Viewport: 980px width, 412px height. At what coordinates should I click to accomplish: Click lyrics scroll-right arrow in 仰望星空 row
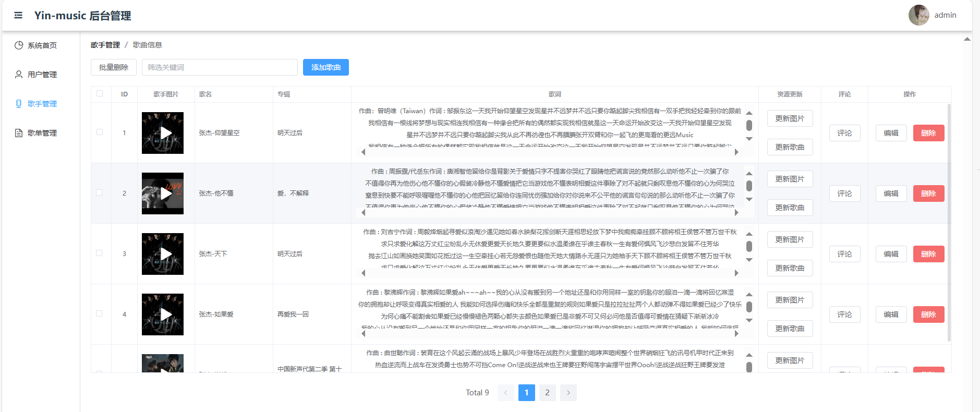click(736, 152)
